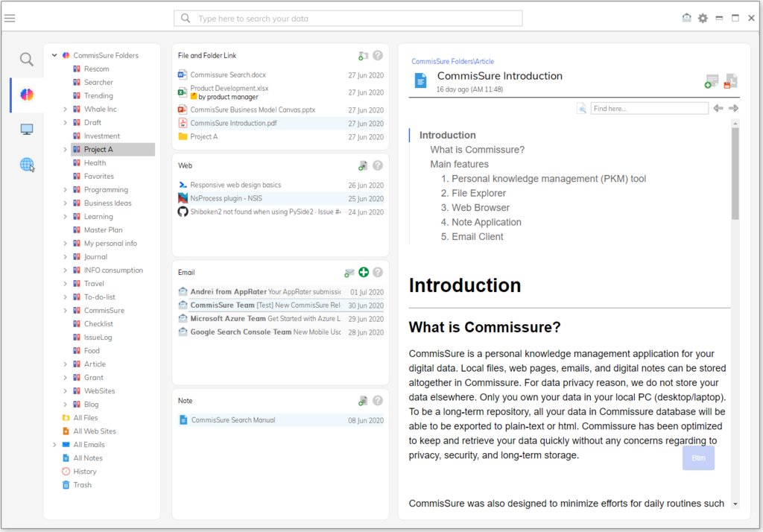Jump to 'Main features' in contents

(459, 165)
